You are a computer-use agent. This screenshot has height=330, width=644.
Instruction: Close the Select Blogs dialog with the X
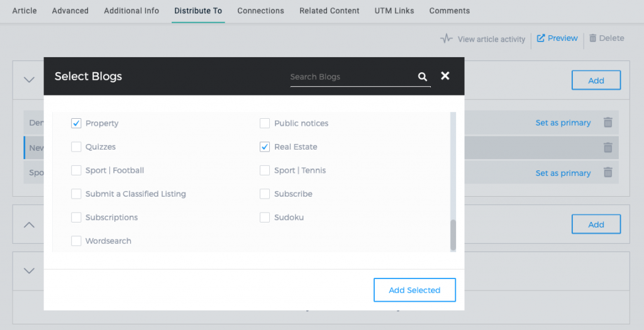(445, 75)
